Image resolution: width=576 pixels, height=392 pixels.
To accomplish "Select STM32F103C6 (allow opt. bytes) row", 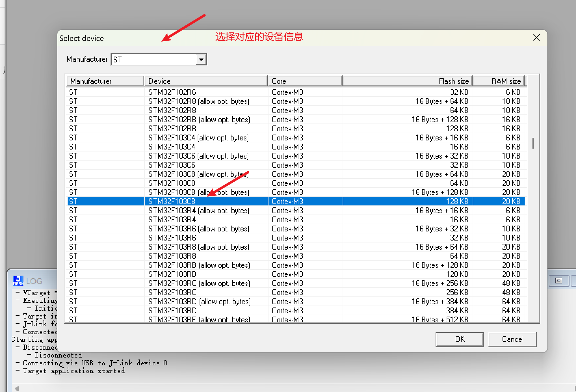I will point(296,156).
